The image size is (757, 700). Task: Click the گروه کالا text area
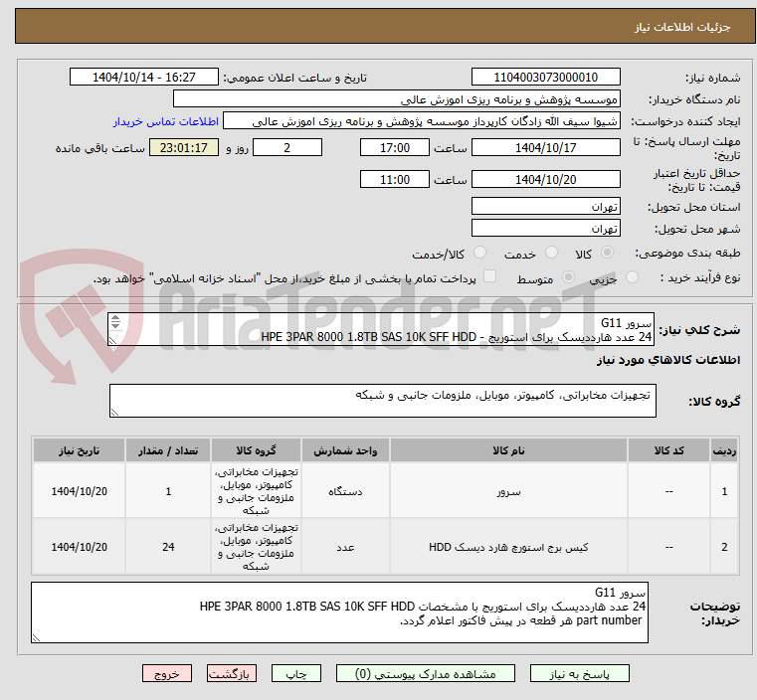[x=382, y=401]
